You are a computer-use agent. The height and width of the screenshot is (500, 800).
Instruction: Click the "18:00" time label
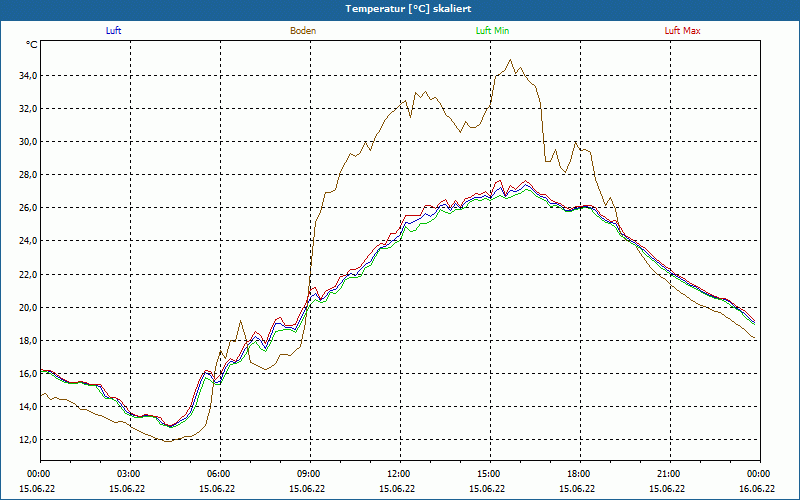pos(580,474)
